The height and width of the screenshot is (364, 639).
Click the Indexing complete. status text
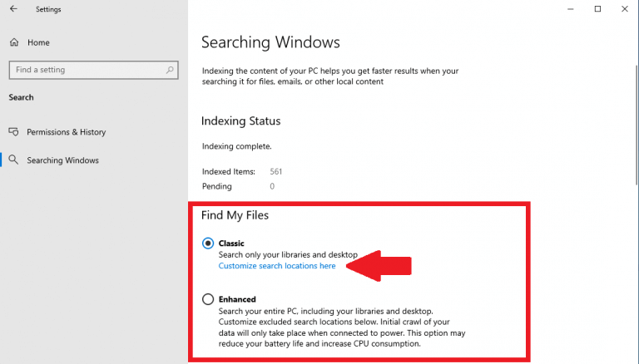click(x=237, y=146)
